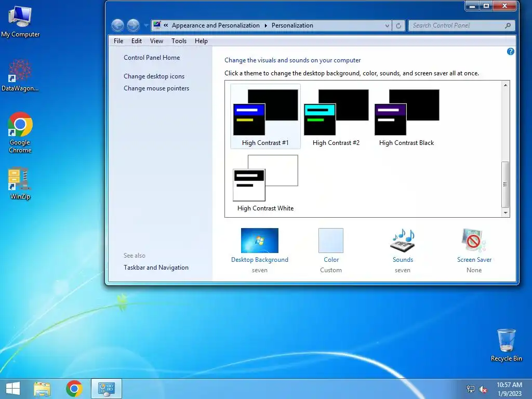Screen dimensions: 532x399
Task: Select the Control Panel taskbar button
Action: [x=106, y=389]
